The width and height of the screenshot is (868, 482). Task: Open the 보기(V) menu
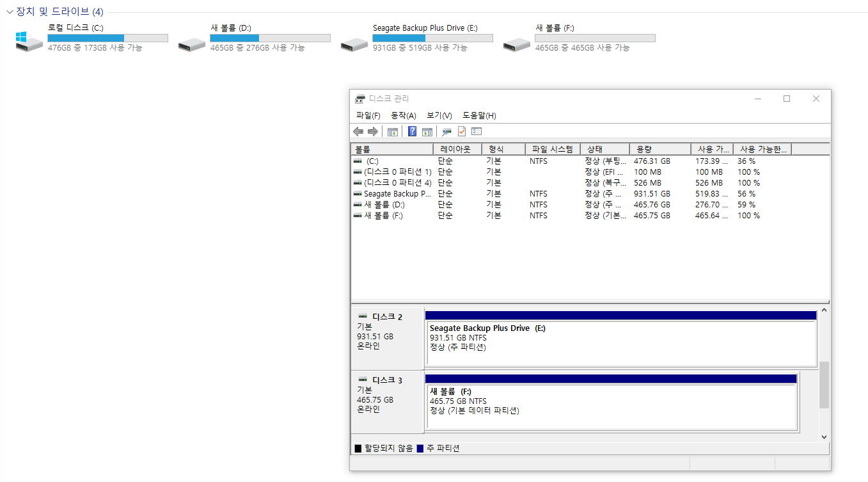(x=439, y=116)
